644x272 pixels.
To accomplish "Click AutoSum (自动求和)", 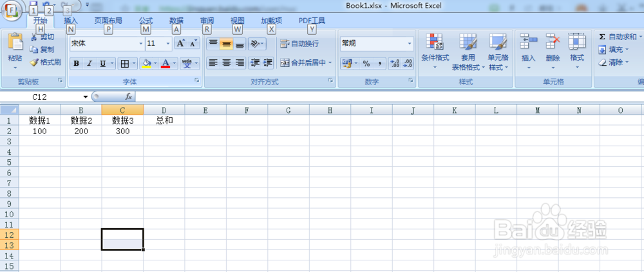I will tap(618, 37).
